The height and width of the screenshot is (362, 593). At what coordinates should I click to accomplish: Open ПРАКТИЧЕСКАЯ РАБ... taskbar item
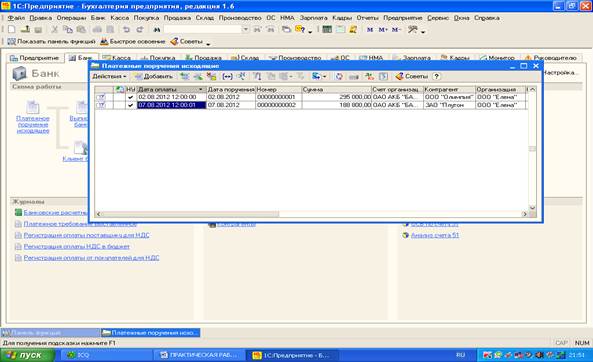(199, 356)
